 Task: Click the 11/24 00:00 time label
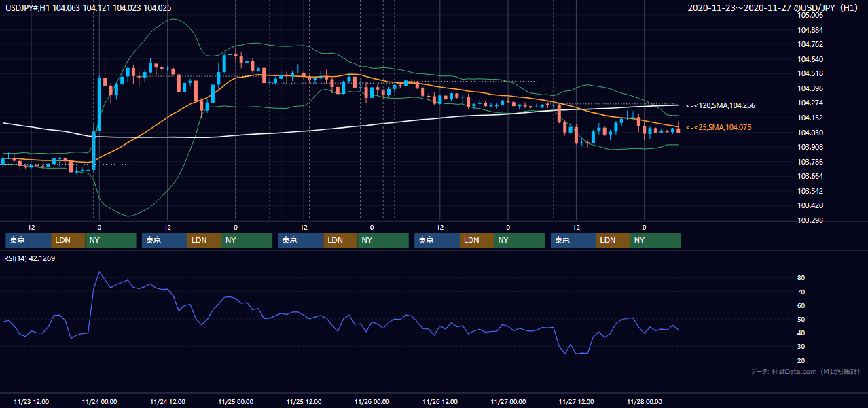pos(99,401)
